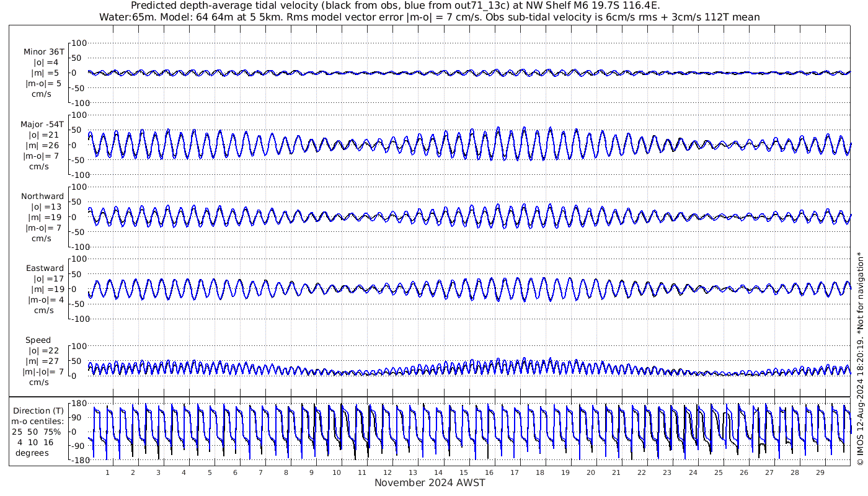The image size is (868, 496).
Task: Click '|m| =26' in the Major panel
Action: pyautogui.click(x=43, y=145)
